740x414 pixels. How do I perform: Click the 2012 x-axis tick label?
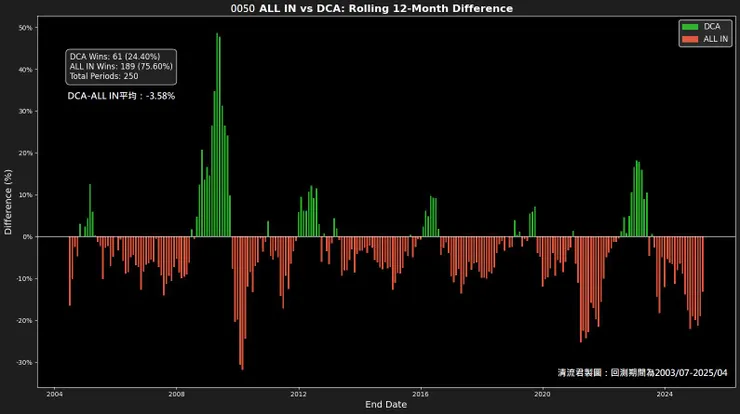pyautogui.click(x=298, y=394)
